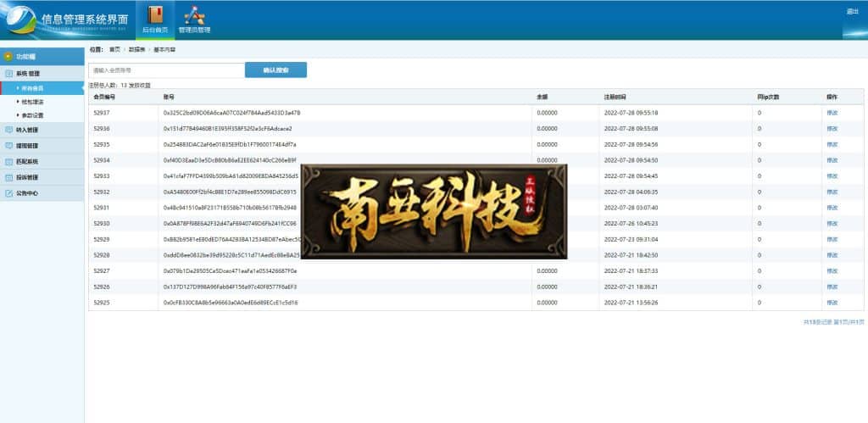The image size is (868, 423).
Task: Open the 公告中心 sidebar section
Action: pos(42,194)
